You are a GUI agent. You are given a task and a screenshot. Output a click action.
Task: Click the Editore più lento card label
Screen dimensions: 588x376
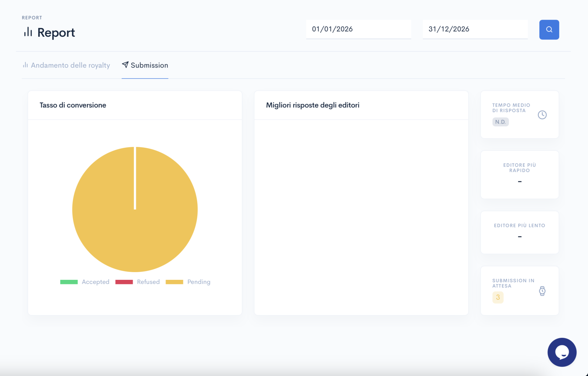519,226
